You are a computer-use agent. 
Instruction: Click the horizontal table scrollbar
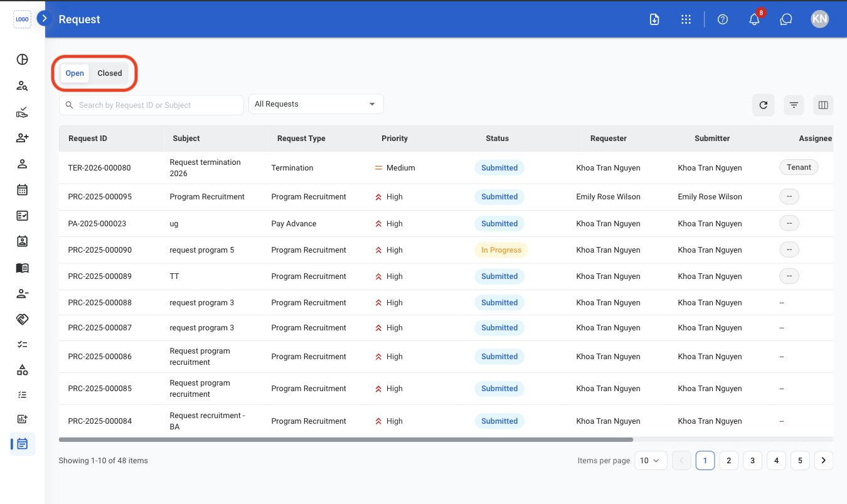coord(346,440)
